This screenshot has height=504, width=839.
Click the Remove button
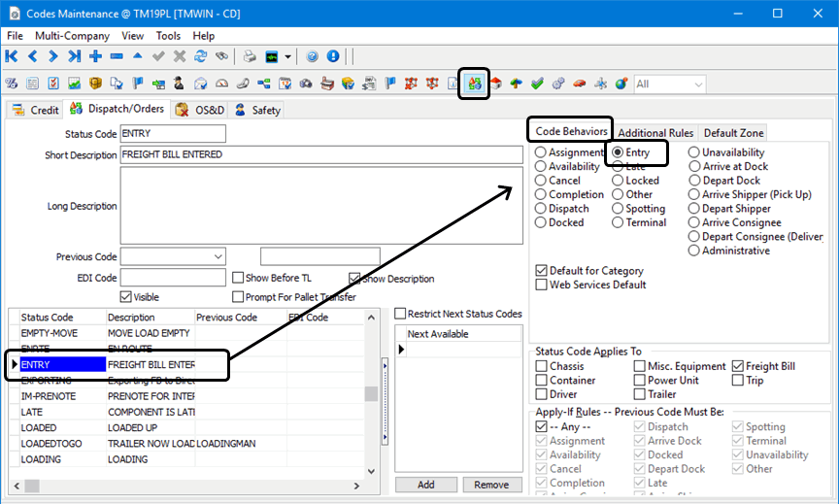[x=491, y=485]
